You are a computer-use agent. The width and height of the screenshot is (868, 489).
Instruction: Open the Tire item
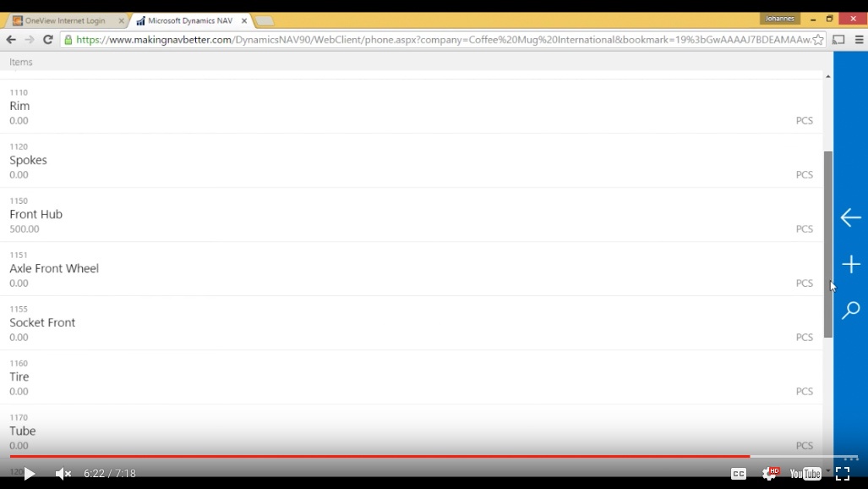[x=412, y=377]
